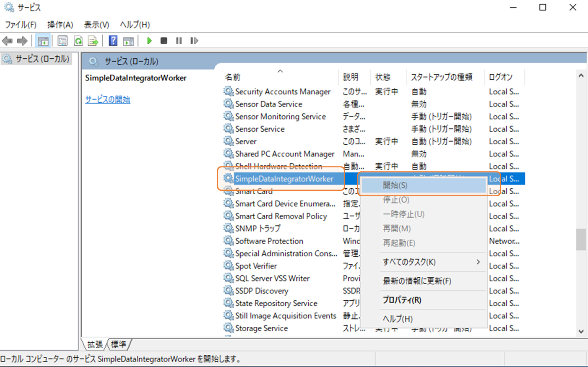The width and height of the screenshot is (588, 367).
Task: Click the show/hide action pane icon
Action: pos(128,41)
